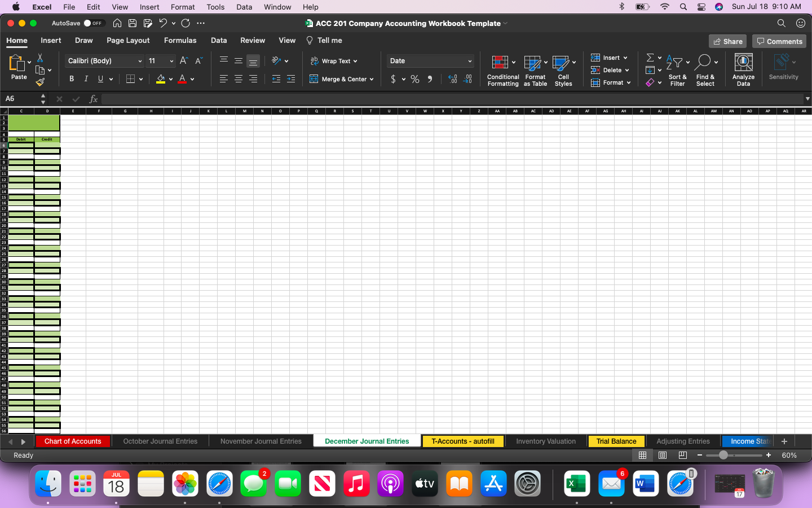Click Tell me search

click(x=324, y=41)
